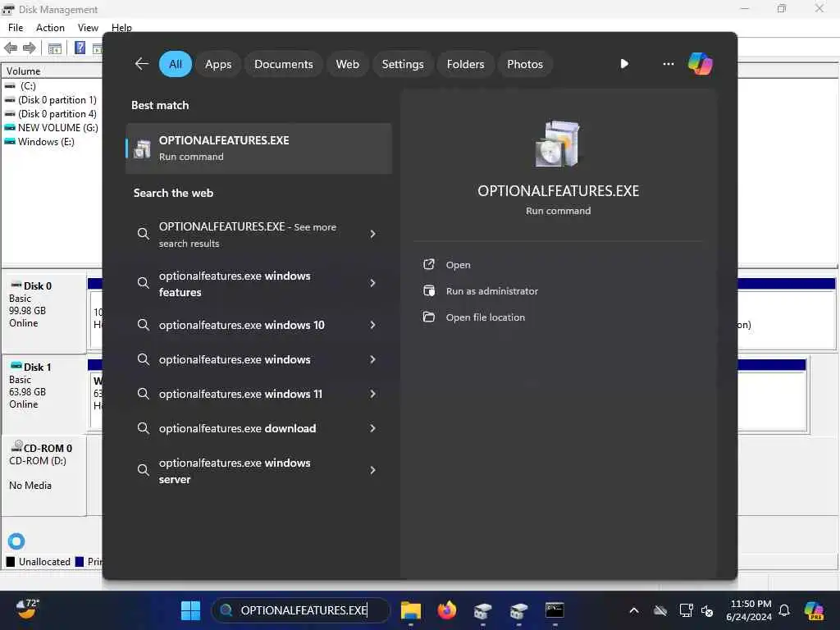Open the terminal window from the taskbar
Image resolution: width=840 pixels, height=630 pixels.
pos(555,610)
